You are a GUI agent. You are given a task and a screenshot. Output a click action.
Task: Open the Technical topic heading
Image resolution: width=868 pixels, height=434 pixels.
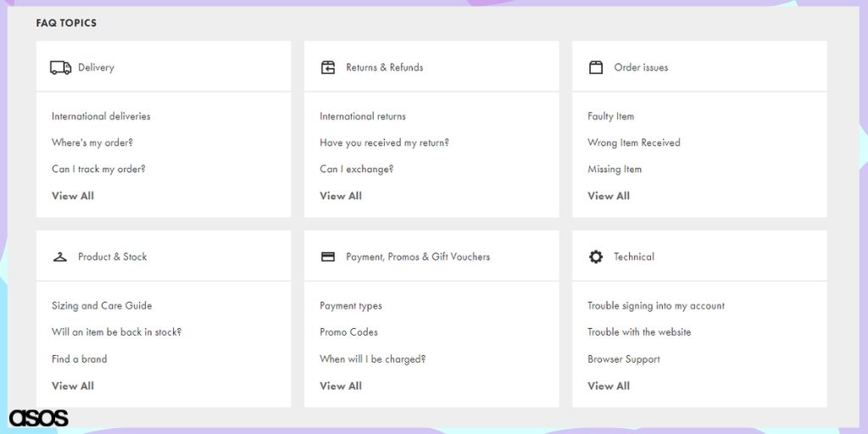[x=634, y=257]
